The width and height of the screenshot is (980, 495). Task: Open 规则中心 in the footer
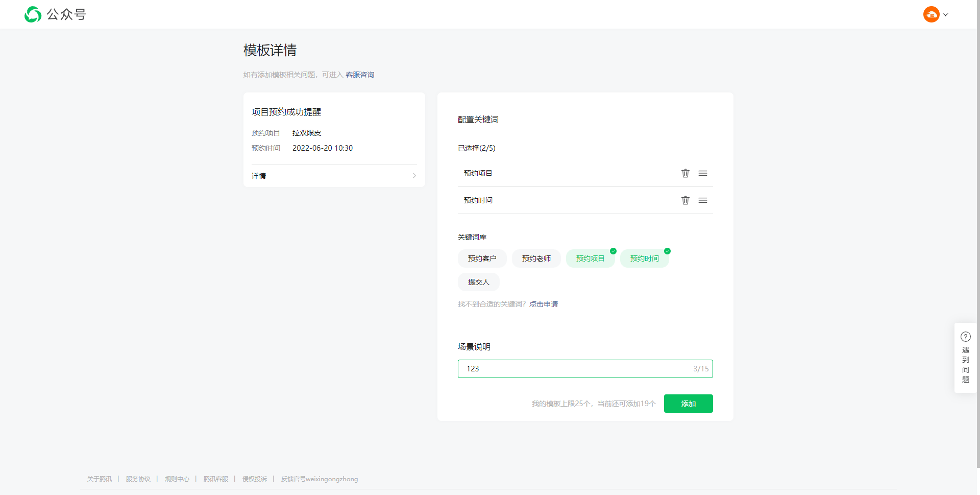click(x=177, y=479)
